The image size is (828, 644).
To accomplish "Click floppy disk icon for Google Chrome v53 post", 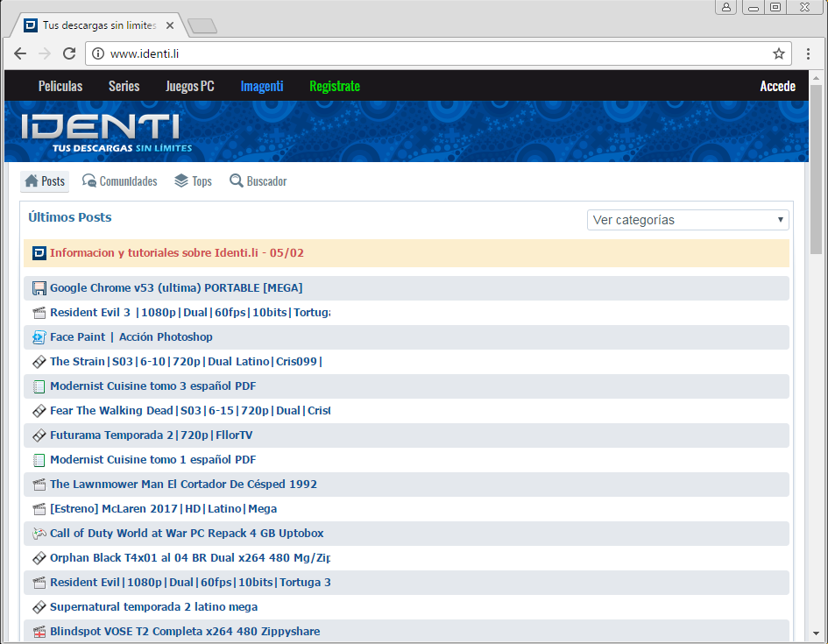I will coord(39,288).
